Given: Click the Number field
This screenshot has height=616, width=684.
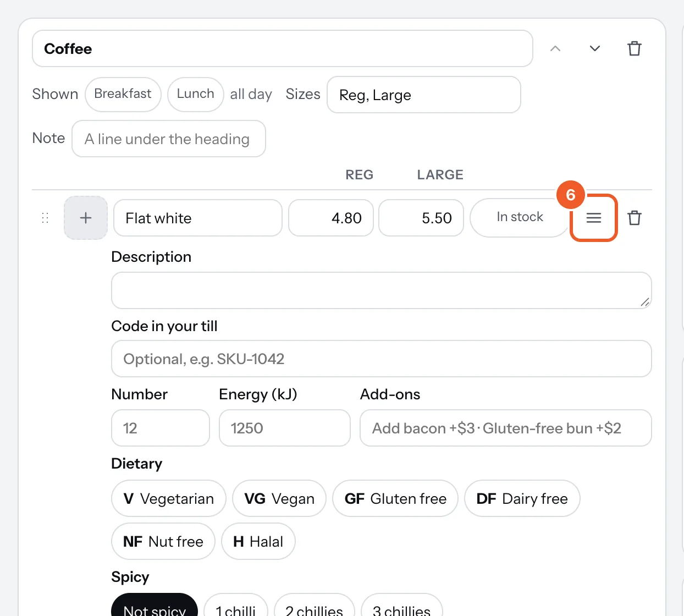Looking at the screenshot, I should (161, 428).
